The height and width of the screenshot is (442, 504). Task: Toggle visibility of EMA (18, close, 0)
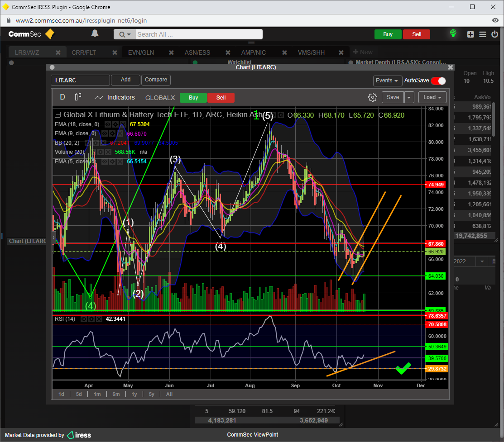pyautogui.click(x=108, y=124)
